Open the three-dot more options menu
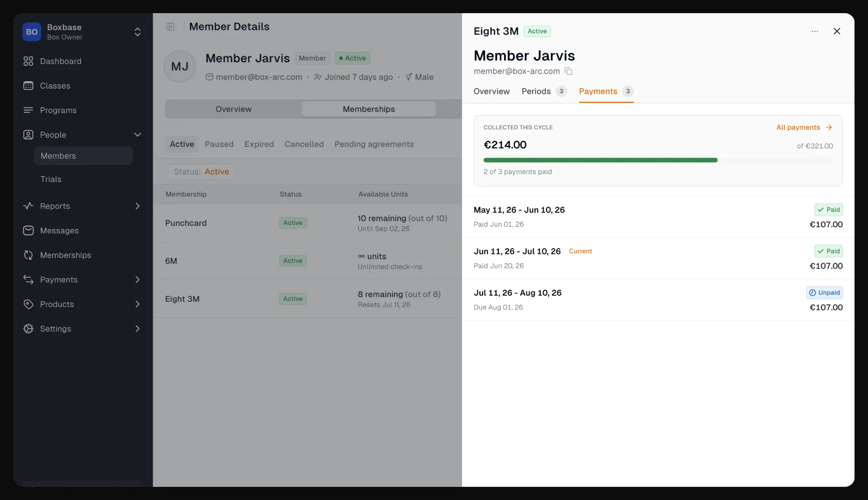The height and width of the screenshot is (500, 868). [815, 31]
